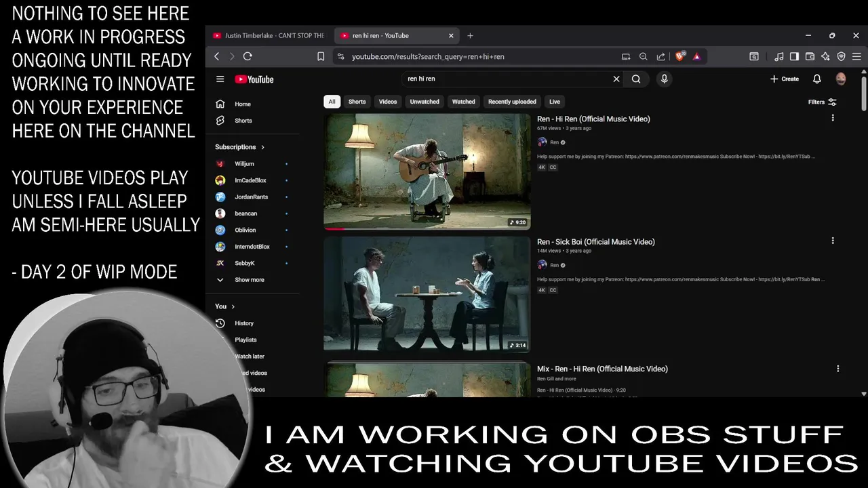Open the search Filters button
Screen dimensions: 868x488
(x=822, y=102)
